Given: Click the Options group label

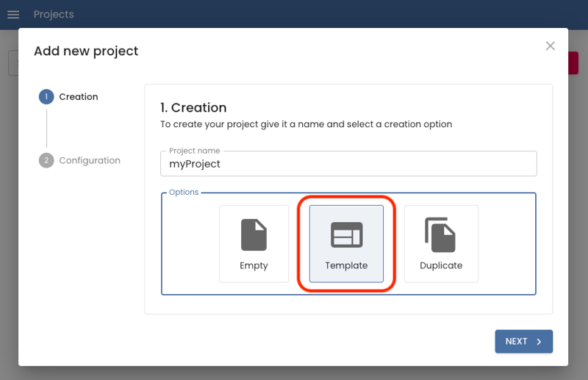Looking at the screenshot, I should [x=184, y=193].
